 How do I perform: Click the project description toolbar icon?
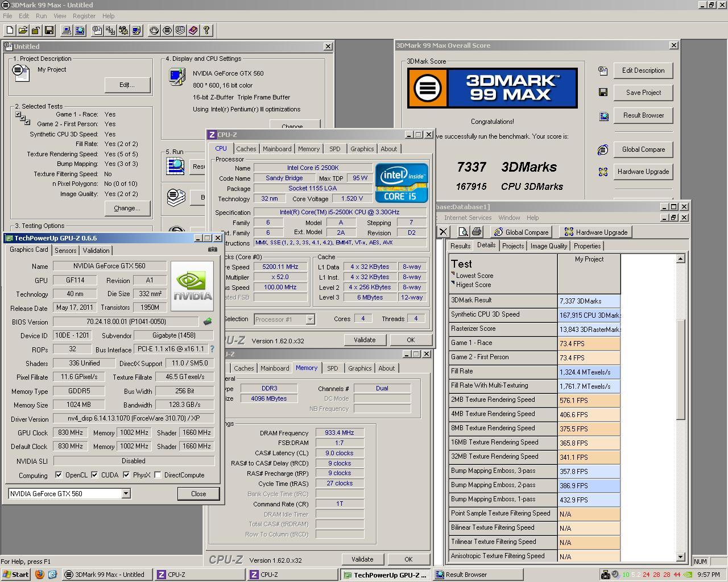tap(98, 30)
